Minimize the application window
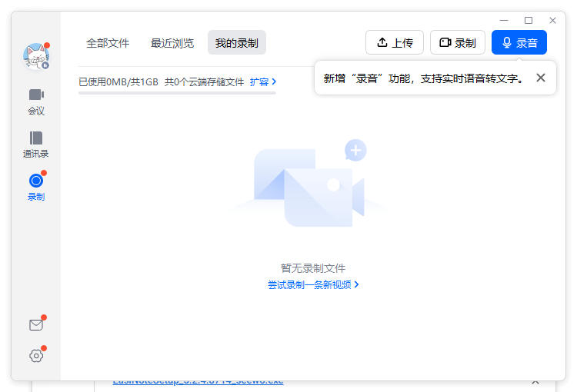 tap(504, 21)
